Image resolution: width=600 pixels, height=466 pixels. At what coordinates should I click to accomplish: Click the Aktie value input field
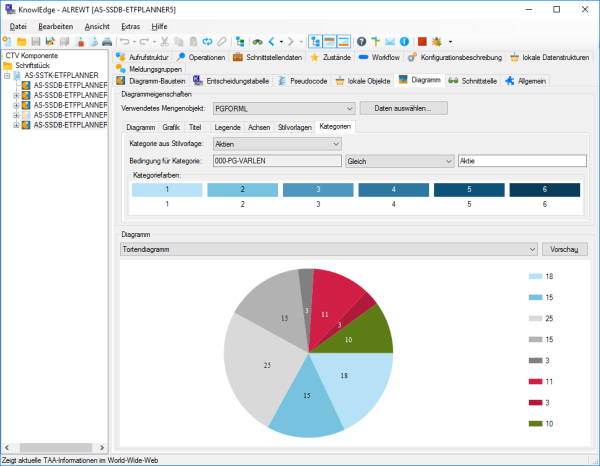(x=522, y=161)
